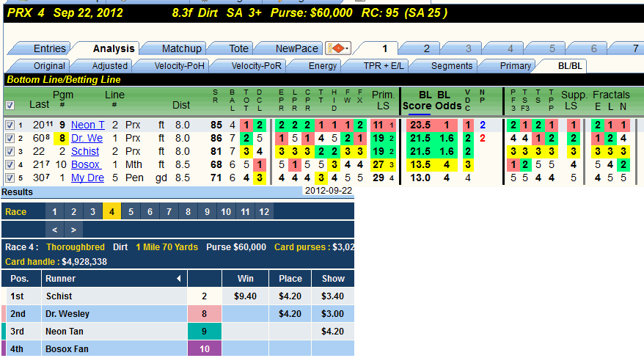The height and width of the screenshot is (358, 644).
Task: Sort by the Prim. LS column header
Action: point(383,101)
